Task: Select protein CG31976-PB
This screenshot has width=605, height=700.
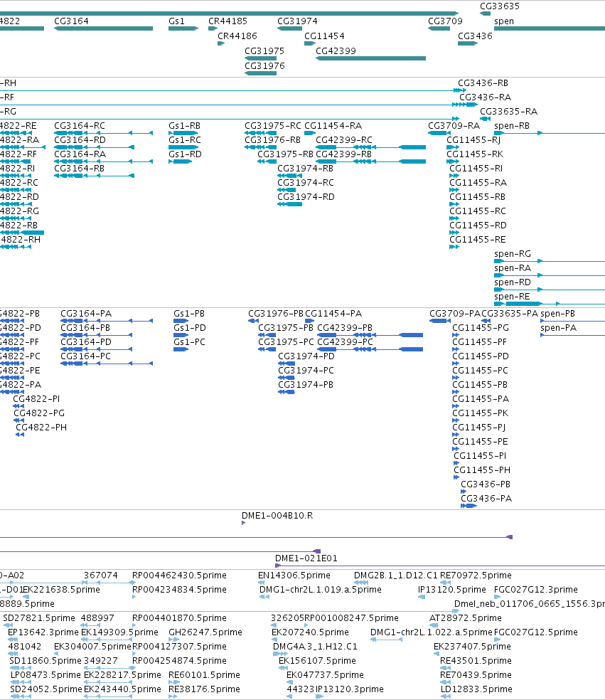Action: coord(276,314)
